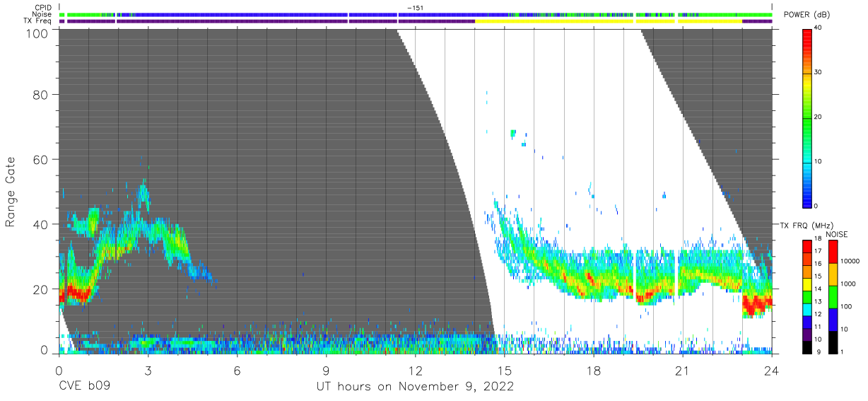Click the -151 CPID value
The width and height of the screenshot is (868, 401).
[x=415, y=8]
